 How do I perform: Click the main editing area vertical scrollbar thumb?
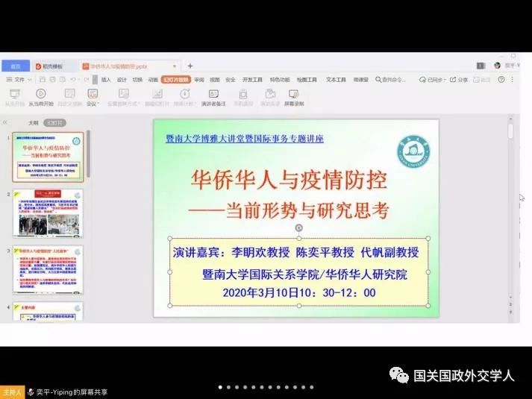[x=510, y=131]
